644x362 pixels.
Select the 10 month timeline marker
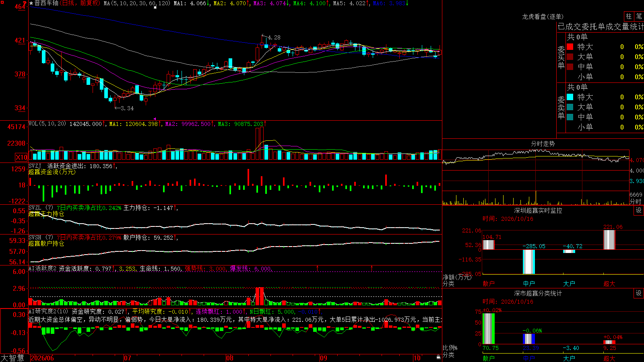pos(417,358)
